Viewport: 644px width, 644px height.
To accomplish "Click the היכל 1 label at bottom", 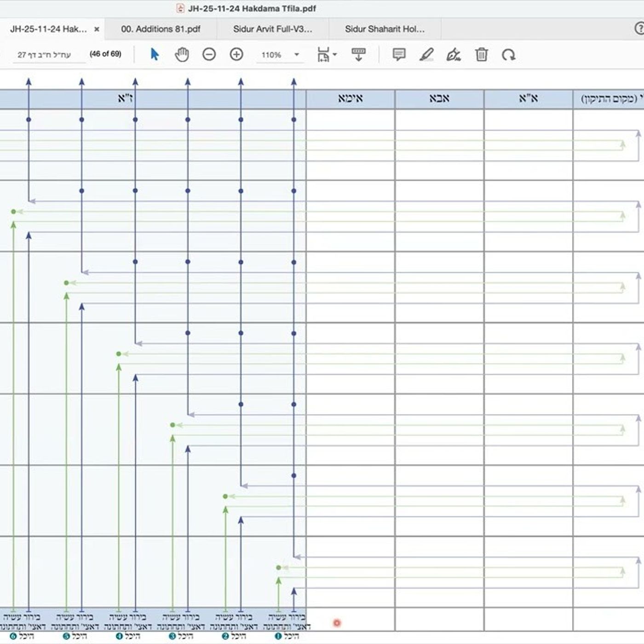I will [287, 636].
